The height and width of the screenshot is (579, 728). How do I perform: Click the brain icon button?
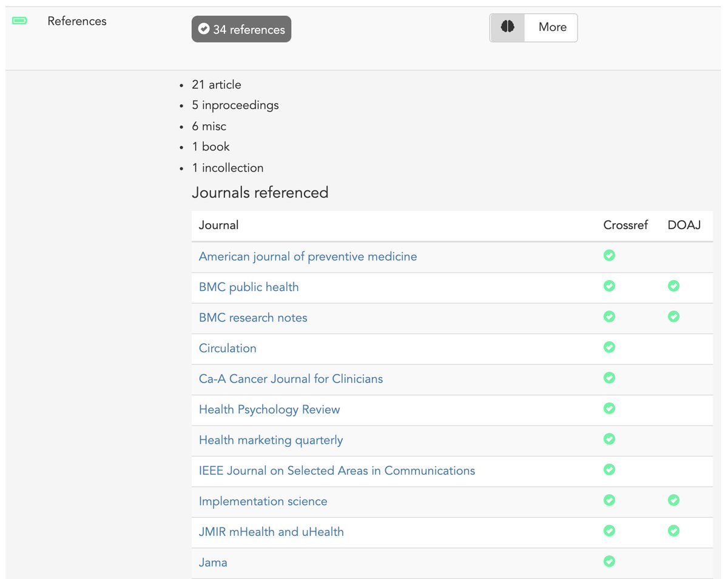(507, 27)
